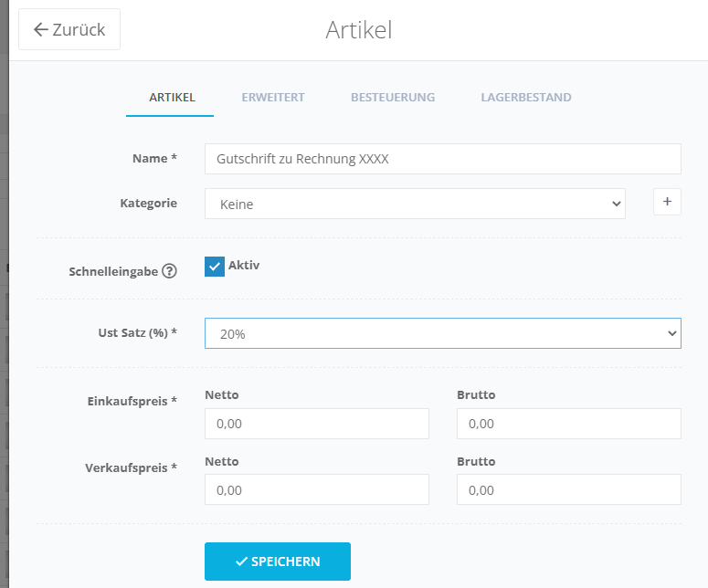Select the Verkaufspreis Netto input field

316,489
